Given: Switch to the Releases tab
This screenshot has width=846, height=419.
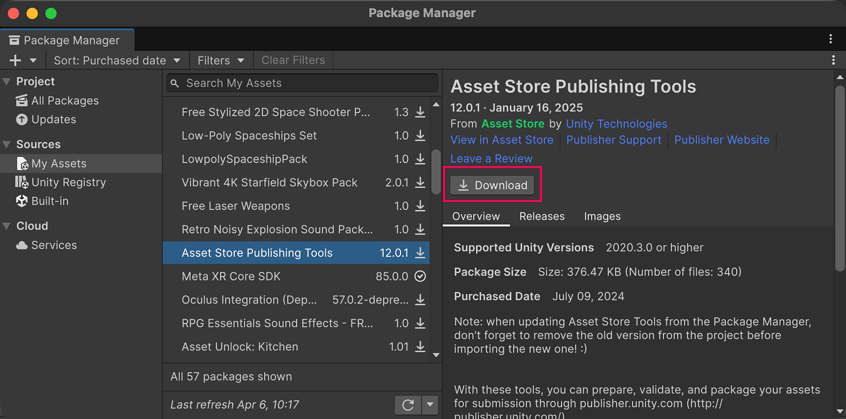Looking at the screenshot, I should (x=542, y=216).
